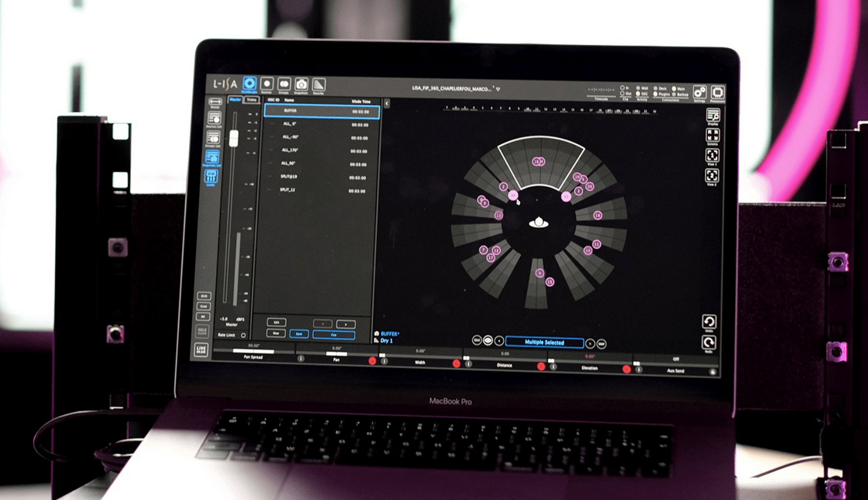The width and height of the screenshot is (868, 500).
Task: Toggle the Alt modifier button
Action: [x=203, y=316]
